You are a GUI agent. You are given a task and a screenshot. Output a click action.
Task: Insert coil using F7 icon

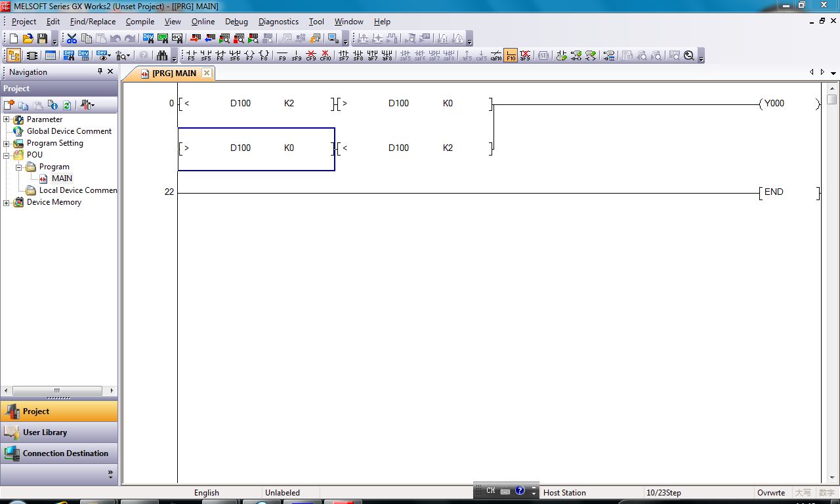pyautogui.click(x=249, y=56)
